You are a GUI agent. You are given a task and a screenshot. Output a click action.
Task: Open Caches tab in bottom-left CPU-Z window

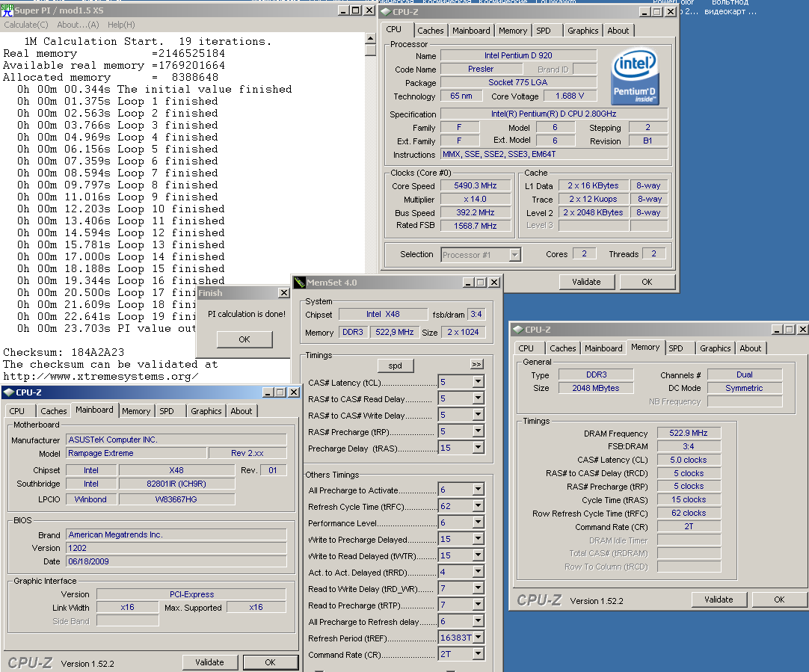(54, 411)
